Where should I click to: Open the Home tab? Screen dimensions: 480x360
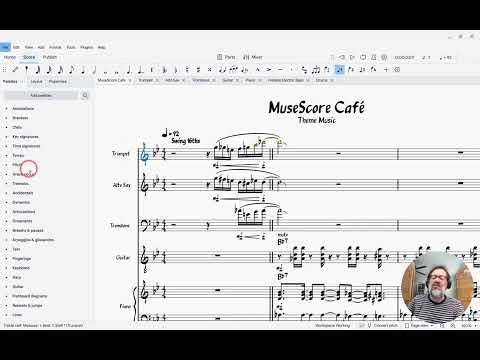(x=10, y=57)
